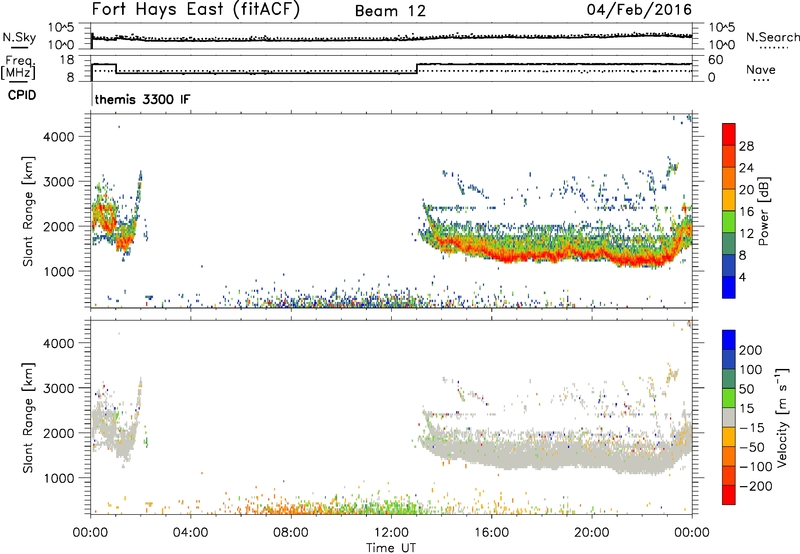Click the blue top of Velocity color bar

729,340
